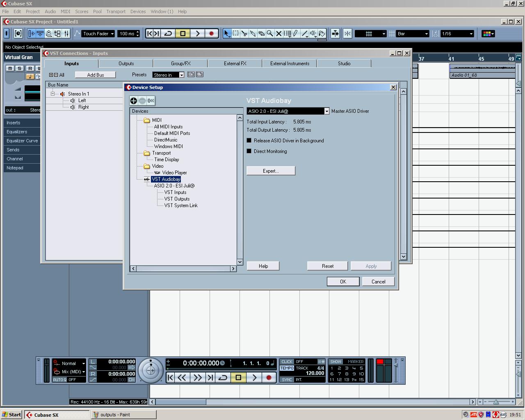Toggle Autoscroll toolbar button
Viewport: 525px width, 420px height.
click(x=335, y=34)
